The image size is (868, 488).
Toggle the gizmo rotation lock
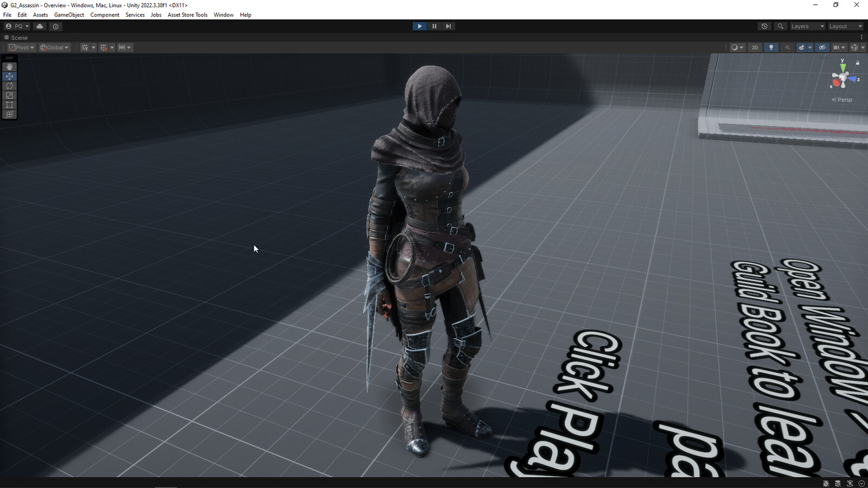tap(858, 63)
